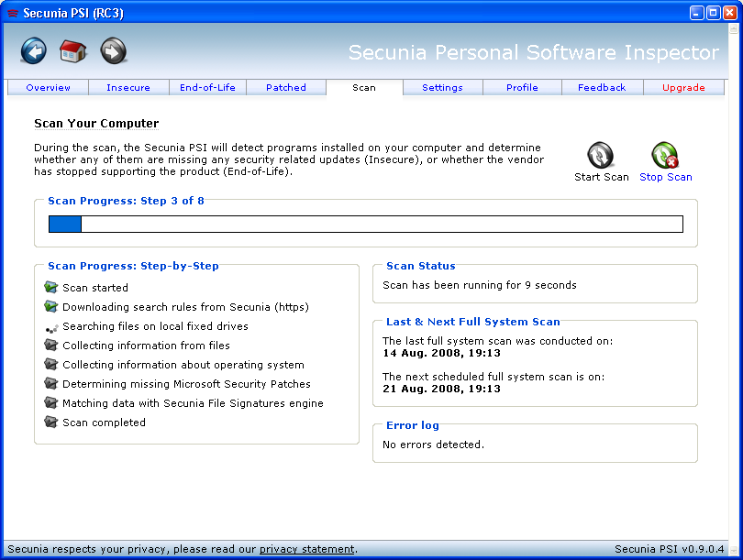Click 'Collecting information from files' text
The width and height of the screenshot is (743, 560).
pos(146,346)
